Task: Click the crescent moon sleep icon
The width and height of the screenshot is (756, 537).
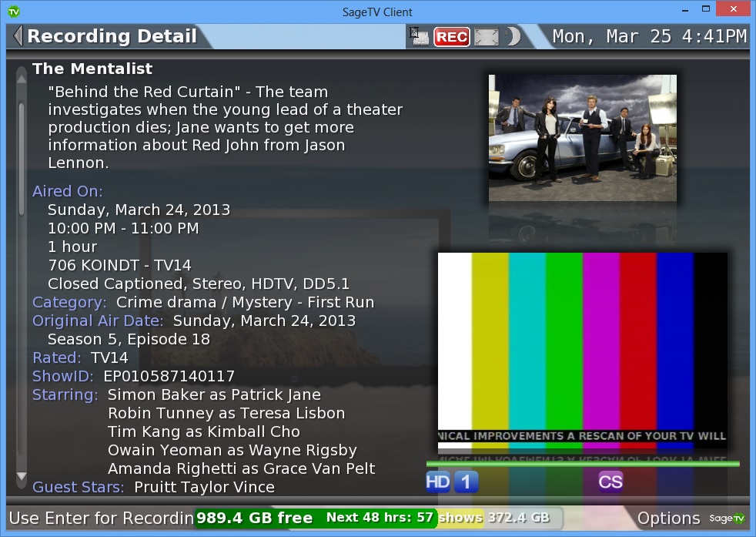Action: click(x=513, y=37)
